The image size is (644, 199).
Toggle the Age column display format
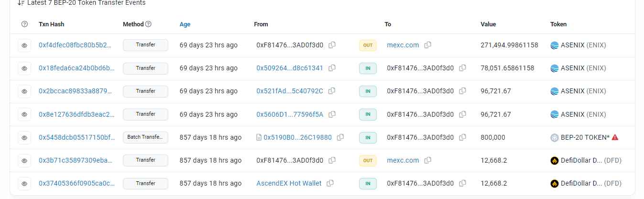(x=185, y=24)
